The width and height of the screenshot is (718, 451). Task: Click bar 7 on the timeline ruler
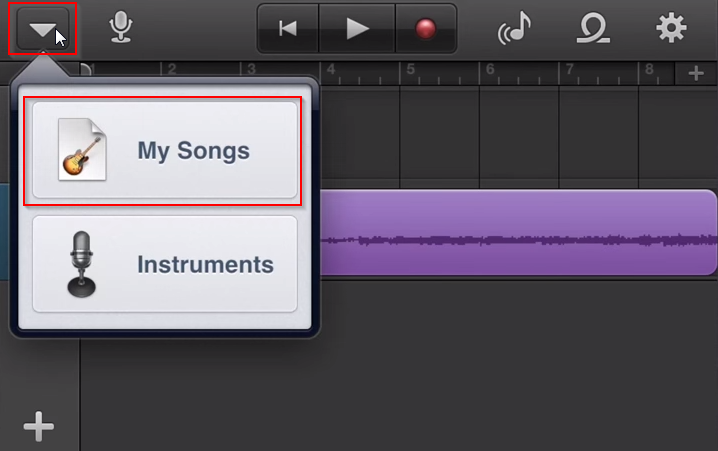coord(569,70)
